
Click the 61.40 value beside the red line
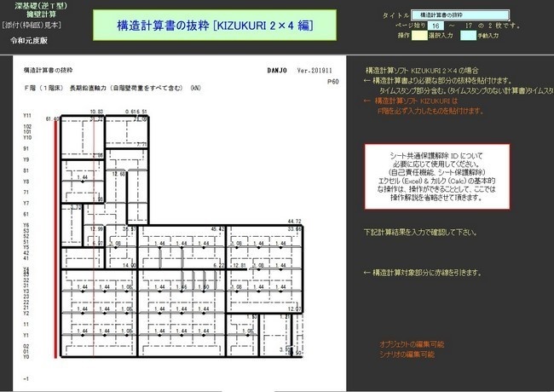click(x=52, y=119)
